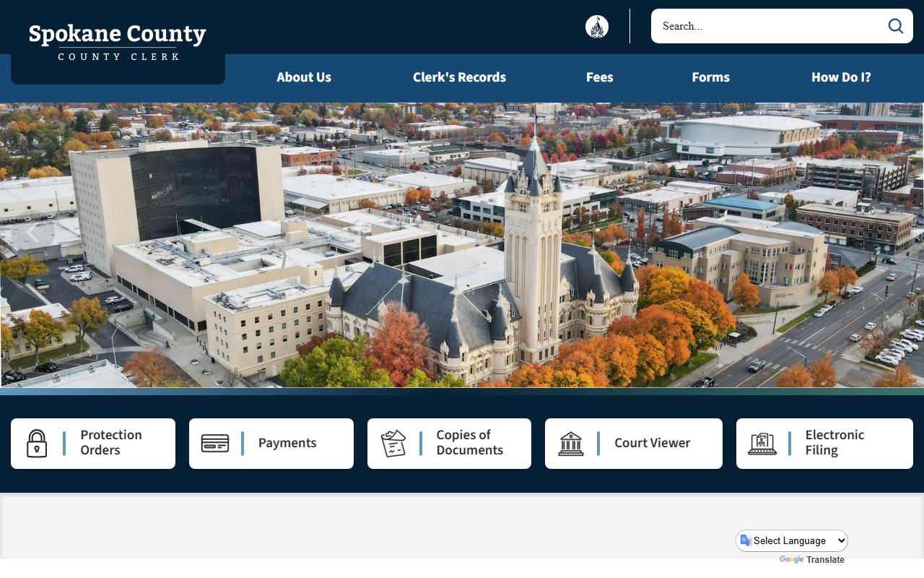This screenshot has height=578, width=924.
Task: Submit search with magnifying glass icon
Action: click(896, 26)
